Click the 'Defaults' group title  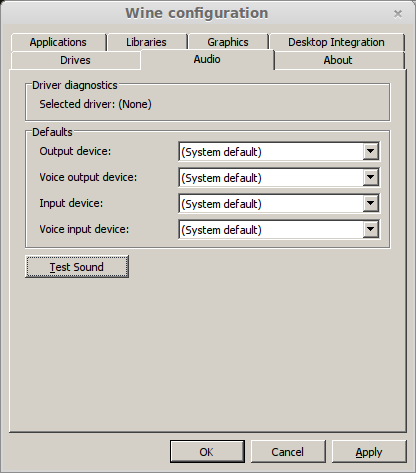pos(52,132)
